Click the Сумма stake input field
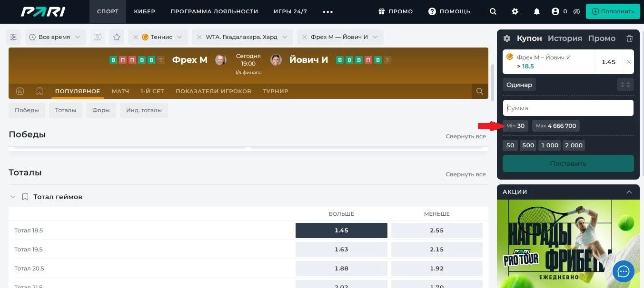644x288 pixels. click(568, 108)
